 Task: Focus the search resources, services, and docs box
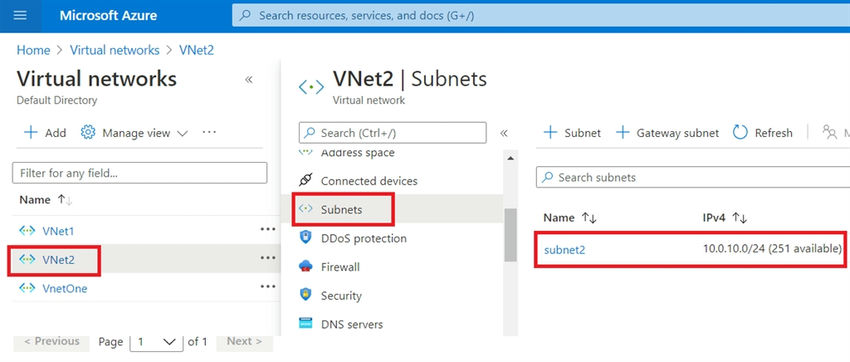coord(541,16)
